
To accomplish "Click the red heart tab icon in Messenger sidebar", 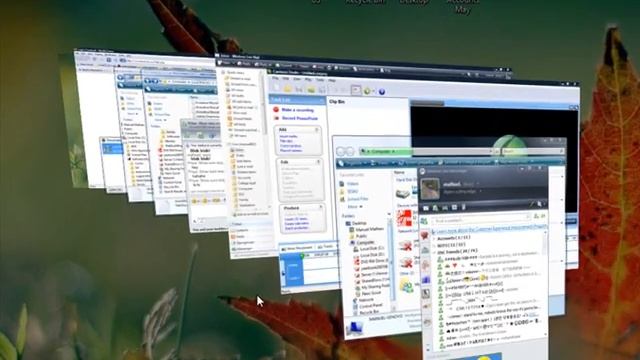I will tap(424, 236).
